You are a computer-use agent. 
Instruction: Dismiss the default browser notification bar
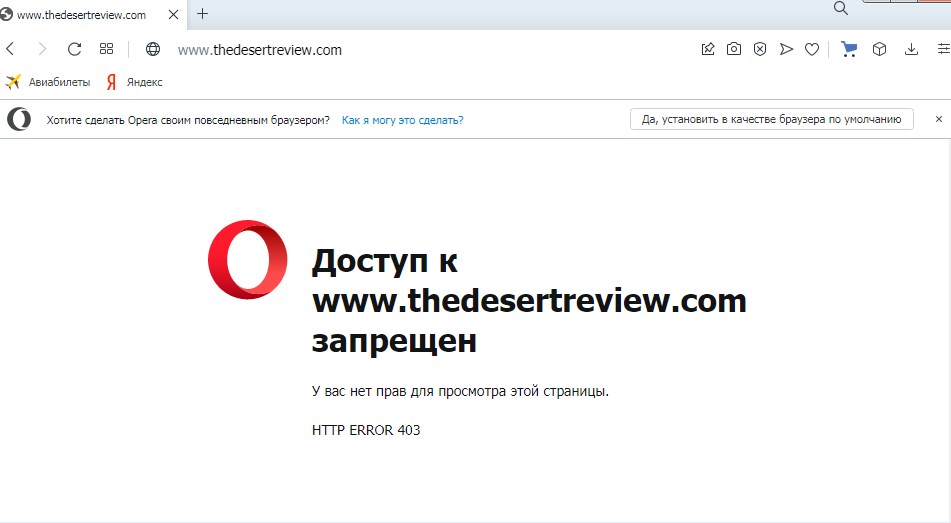click(939, 119)
